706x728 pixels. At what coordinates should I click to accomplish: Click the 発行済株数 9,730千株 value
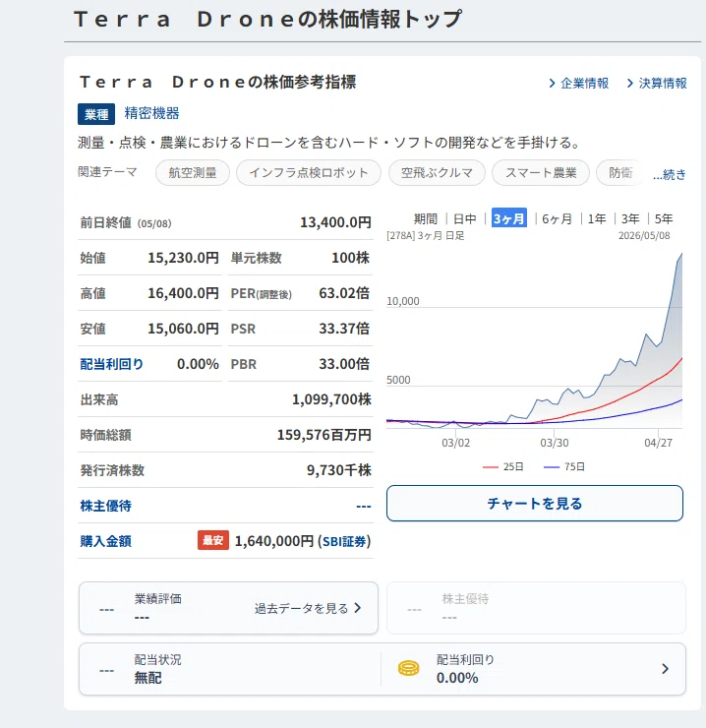tap(339, 470)
